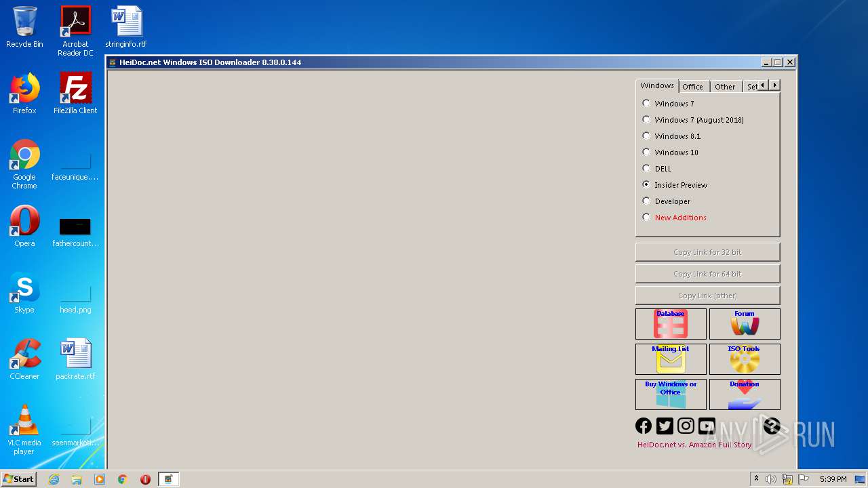This screenshot has width=868, height=488.
Task: Select DELL radio option
Action: 656,169
